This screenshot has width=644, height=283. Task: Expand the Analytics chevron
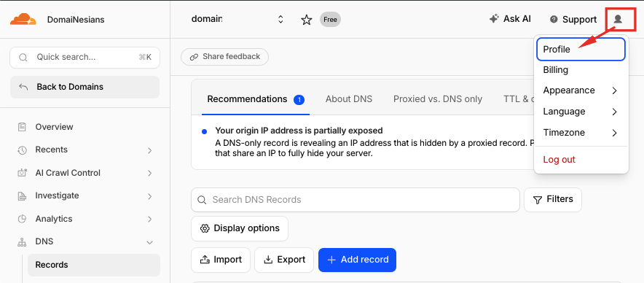[x=150, y=220]
